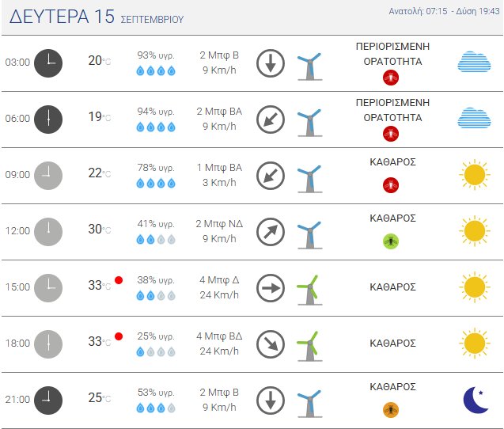Image resolution: width=504 pixels, height=429 pixels.
Task: Click the ΠΕΡΙΟΡΙΣΜΕΝΗ ΟΡΑΤΟΤΗΤΑ label at 03:00
Action: (x=392, y=53)
